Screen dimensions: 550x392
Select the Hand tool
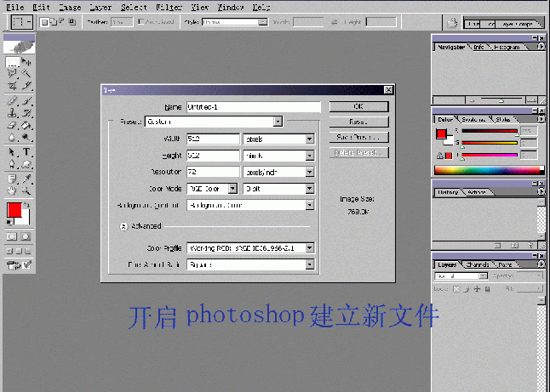pyautogui.click(x=12, y=191)
